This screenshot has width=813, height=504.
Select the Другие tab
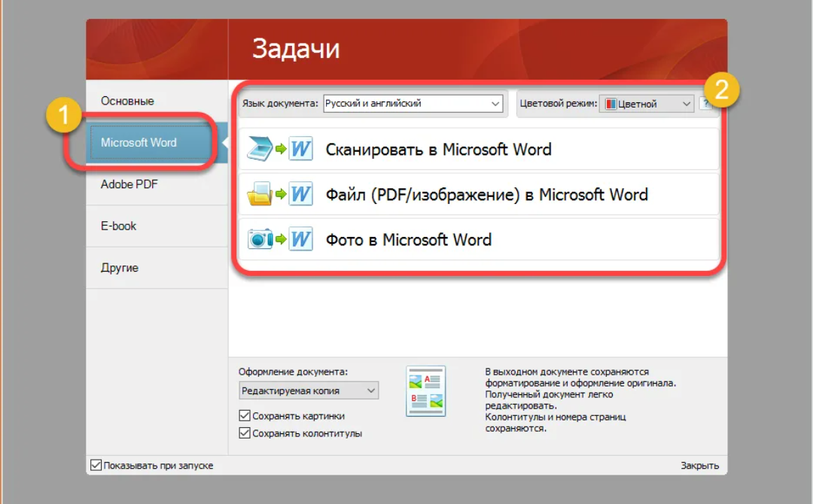(x=157, y=268)
